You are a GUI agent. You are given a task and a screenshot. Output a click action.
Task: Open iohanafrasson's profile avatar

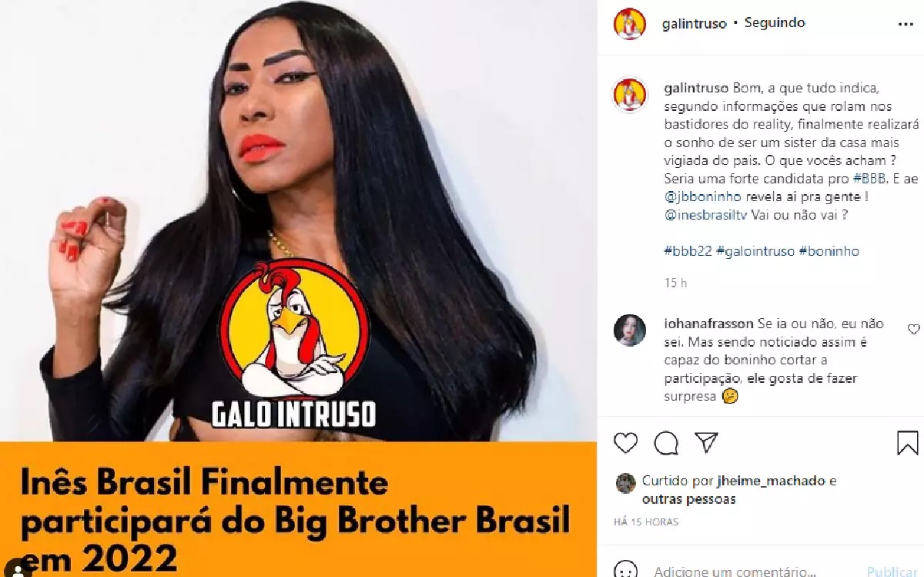[x=630, y=330]
